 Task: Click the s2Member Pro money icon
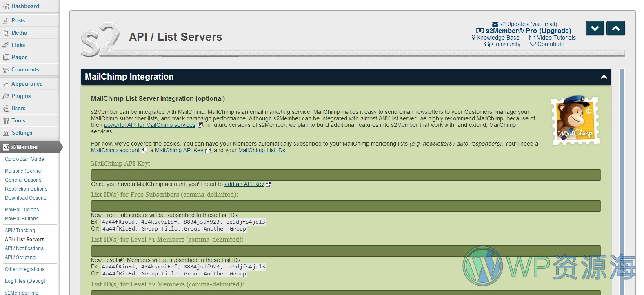tap(480, 31)
